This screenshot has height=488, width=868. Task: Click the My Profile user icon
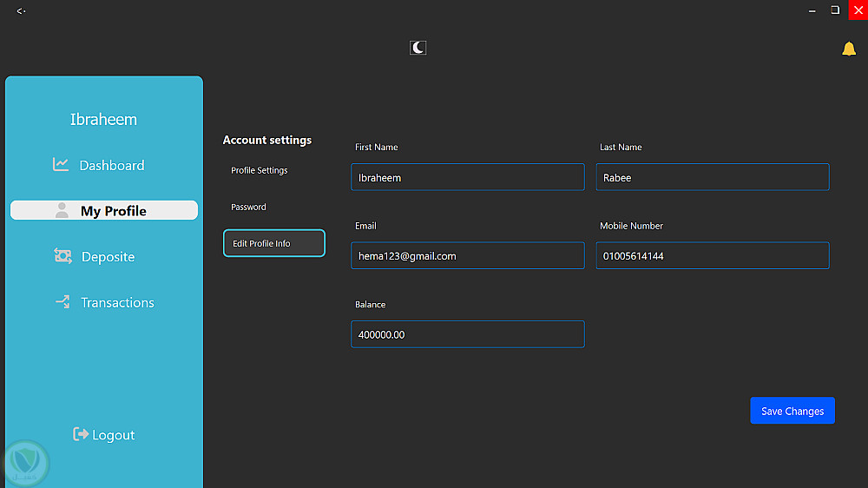click(x=62, y=210)
